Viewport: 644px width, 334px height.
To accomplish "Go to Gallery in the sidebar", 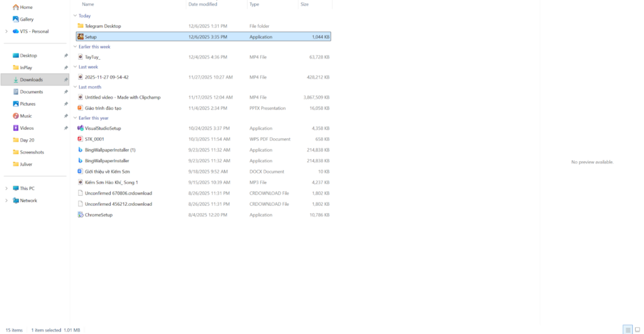I will click(x=26, y=19).
